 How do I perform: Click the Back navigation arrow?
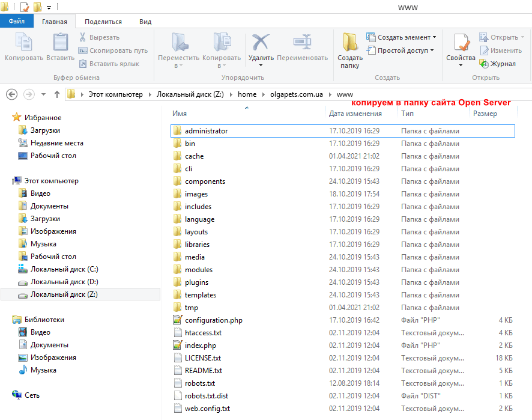pyautogui.click(x=12, y=94)
